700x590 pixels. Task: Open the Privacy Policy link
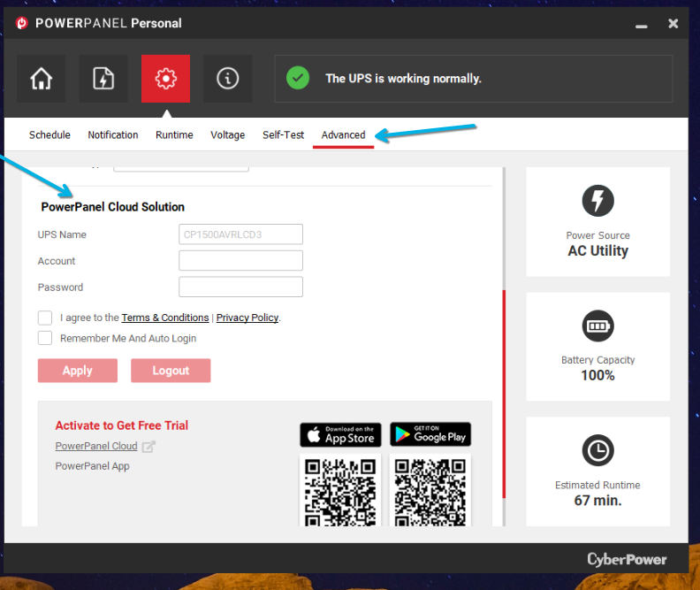coord(247,318)
